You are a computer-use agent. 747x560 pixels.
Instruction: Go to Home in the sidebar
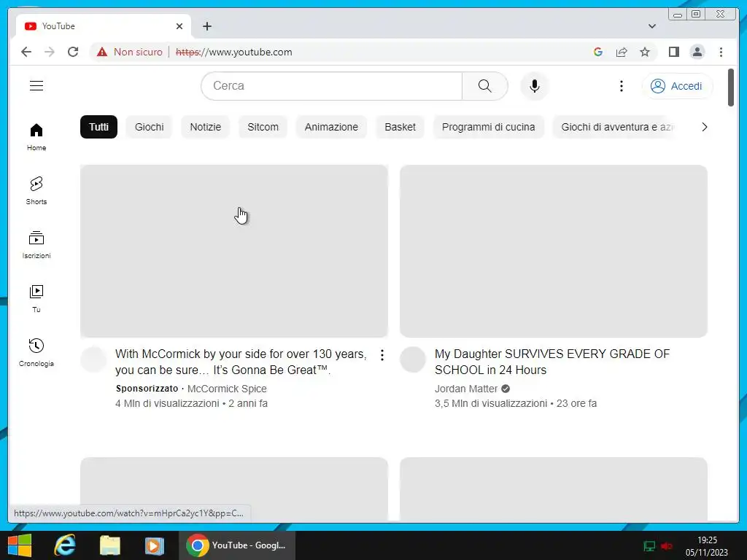pyautogui.click(x=36, y=137)
